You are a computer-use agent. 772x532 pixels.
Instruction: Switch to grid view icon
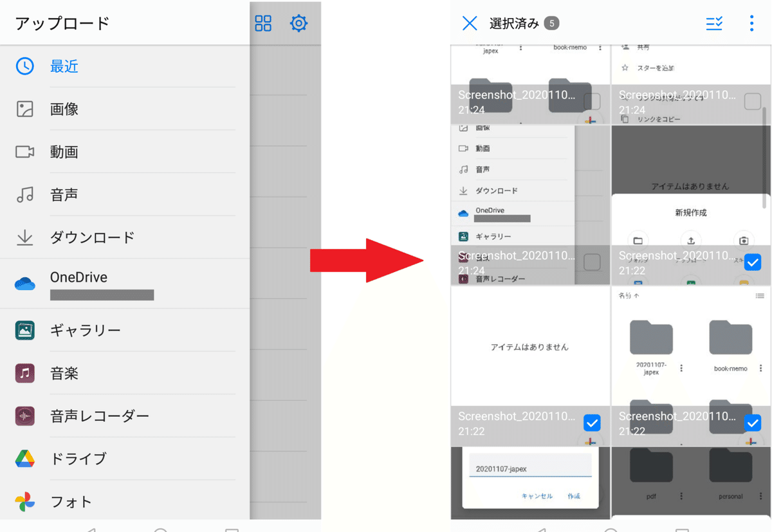point(263,24)
